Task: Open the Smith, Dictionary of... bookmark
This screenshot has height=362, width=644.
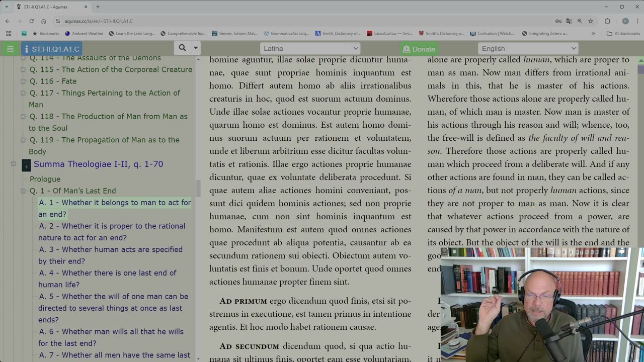Action: tap(338, 34)
